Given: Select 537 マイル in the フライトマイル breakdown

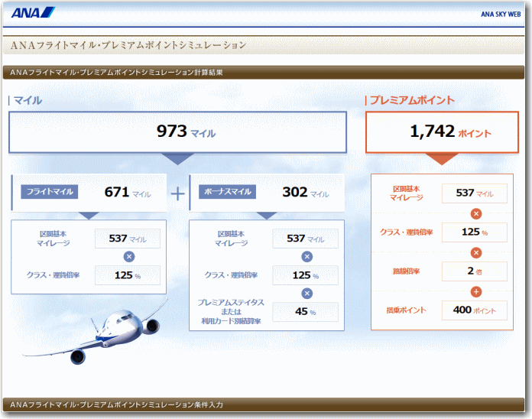Looking at the screenshot, I should click(128, 239).
